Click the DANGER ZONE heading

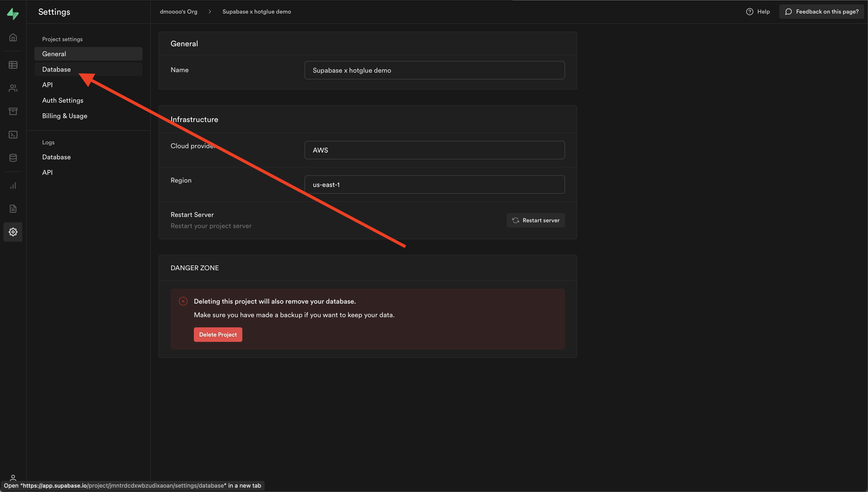pos(194,268)
